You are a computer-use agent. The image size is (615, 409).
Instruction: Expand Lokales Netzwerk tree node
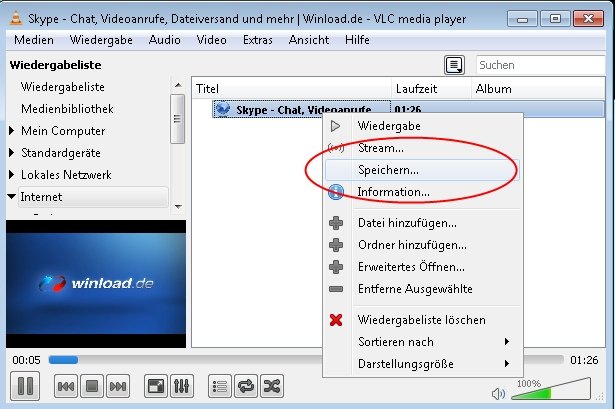point(12,174)
